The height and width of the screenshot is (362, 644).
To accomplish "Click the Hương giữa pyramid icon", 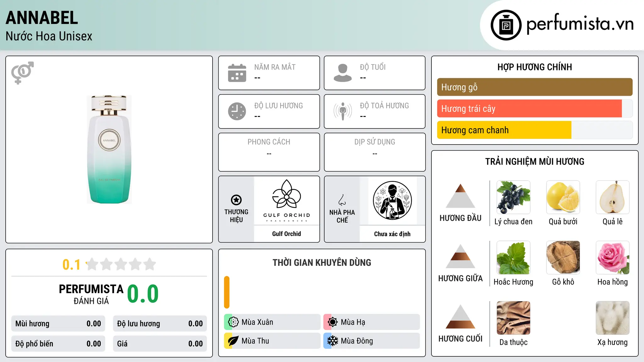I will coord(460,256).
